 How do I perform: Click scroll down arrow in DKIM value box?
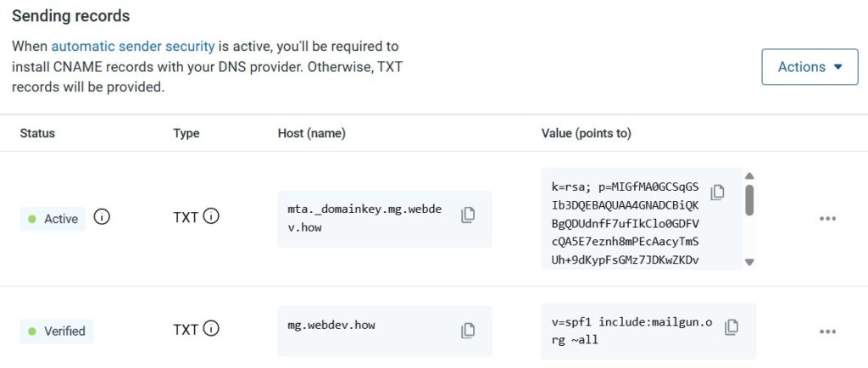(x=749, y=262)
